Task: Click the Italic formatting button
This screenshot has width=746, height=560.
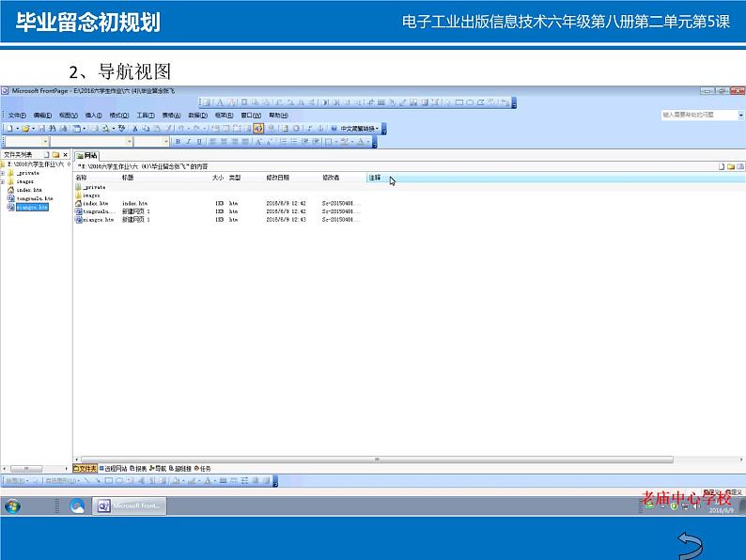Action: (x=188, y=142)
